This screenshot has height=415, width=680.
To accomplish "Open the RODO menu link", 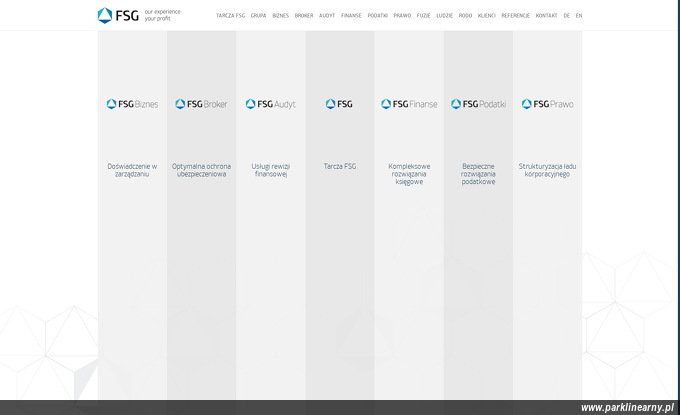I will [465, 16].
